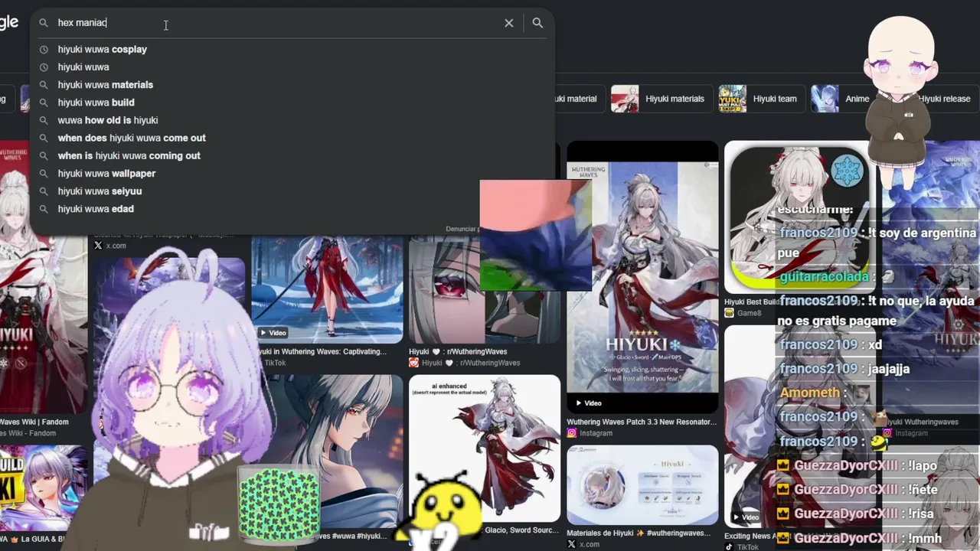This screenshot has width=980, height=551.
Task: Click the Video badge on the Instagram Hiyuki banner
Action: point(588,403)
